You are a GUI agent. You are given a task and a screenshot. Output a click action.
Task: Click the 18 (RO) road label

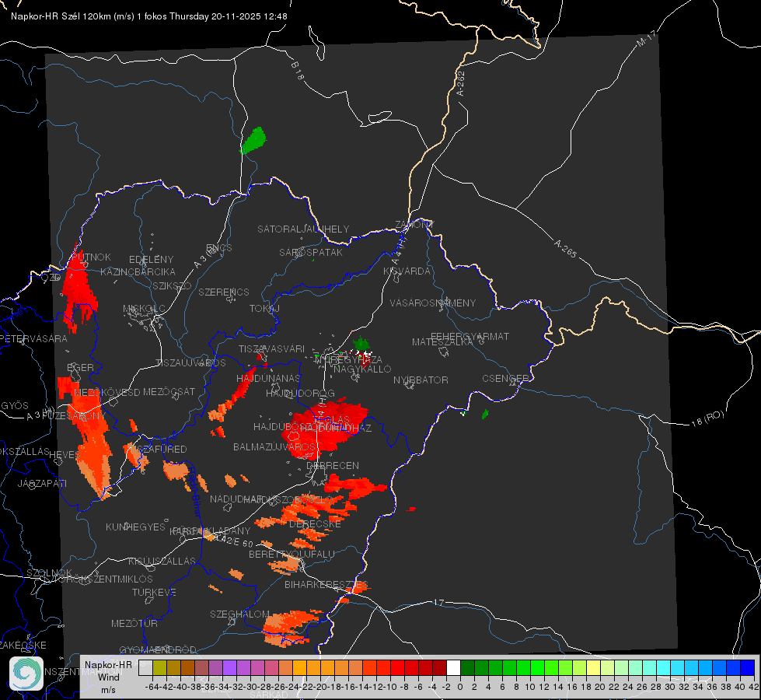tap(707, 418)
